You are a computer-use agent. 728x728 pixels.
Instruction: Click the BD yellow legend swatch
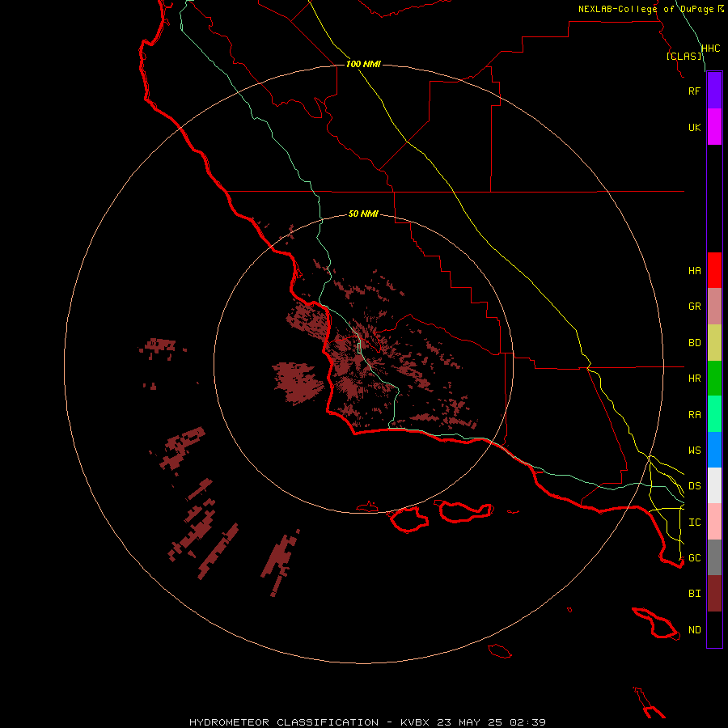click(x=714, y=343)
